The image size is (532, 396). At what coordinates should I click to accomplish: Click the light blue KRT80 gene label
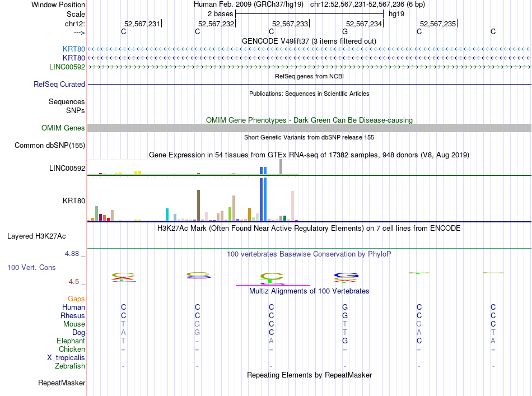[73, 49]
